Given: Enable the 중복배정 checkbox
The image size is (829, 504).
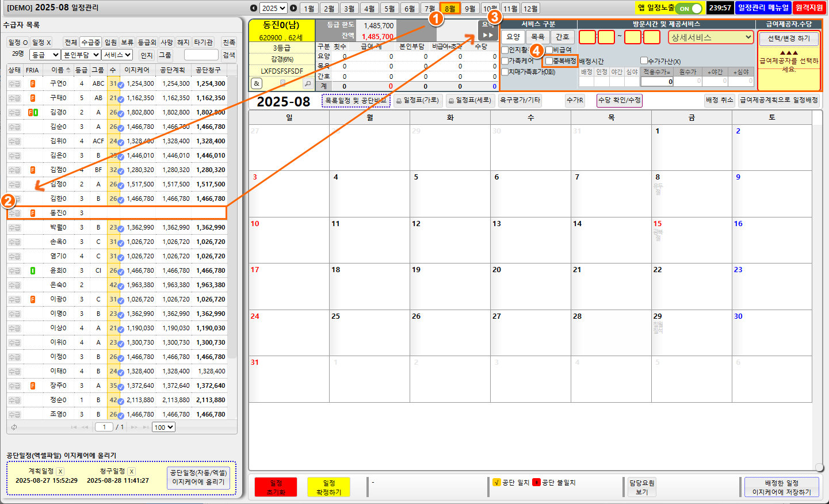Looking at the screenshot, I should point(549,61).
